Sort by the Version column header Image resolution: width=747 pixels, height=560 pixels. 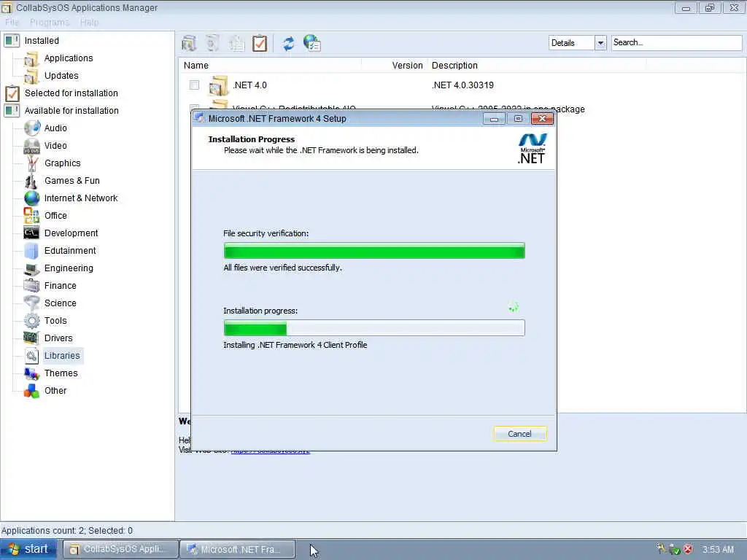(407, 65)
